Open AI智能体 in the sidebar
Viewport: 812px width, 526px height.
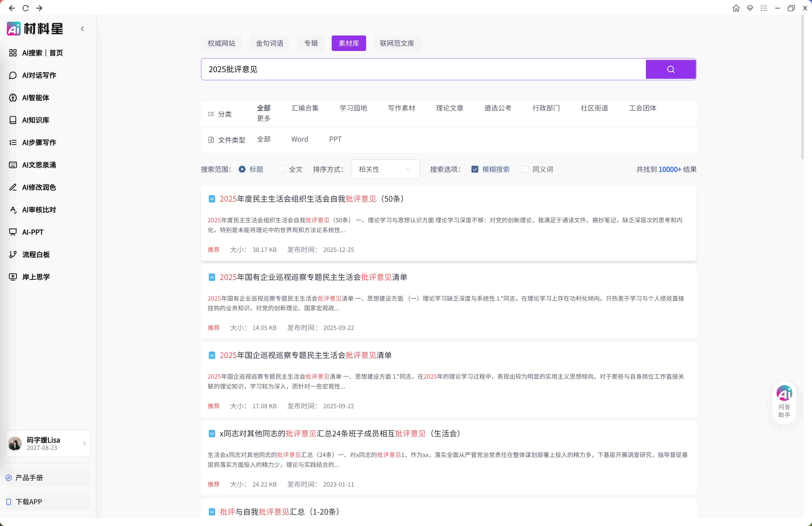(x=35, y=98)
